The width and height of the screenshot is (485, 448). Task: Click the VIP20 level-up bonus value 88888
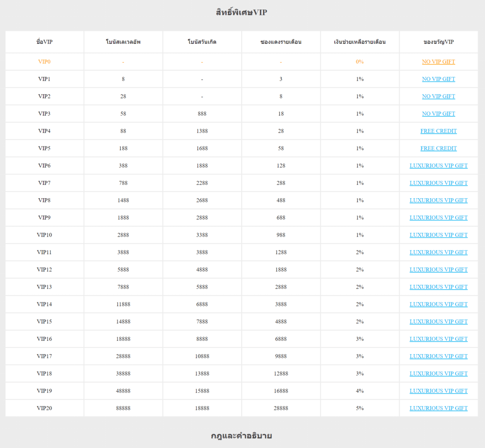[x=123, y=408]
